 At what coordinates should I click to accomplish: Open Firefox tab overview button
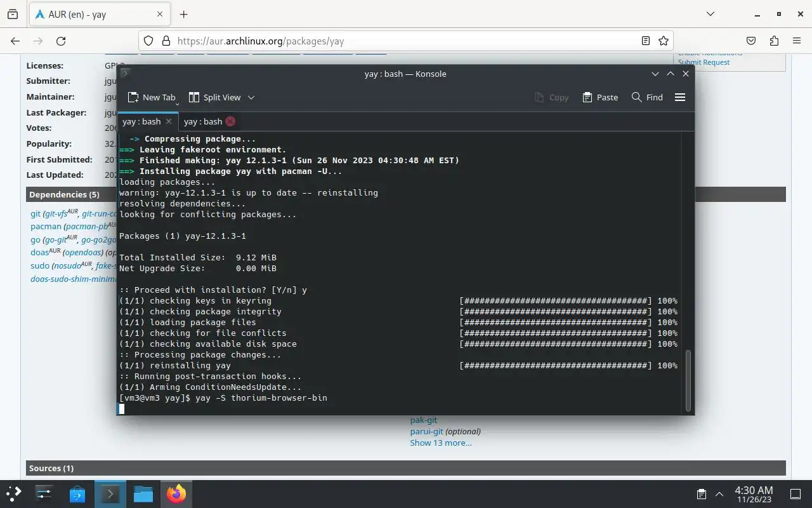tap(13, 14)
